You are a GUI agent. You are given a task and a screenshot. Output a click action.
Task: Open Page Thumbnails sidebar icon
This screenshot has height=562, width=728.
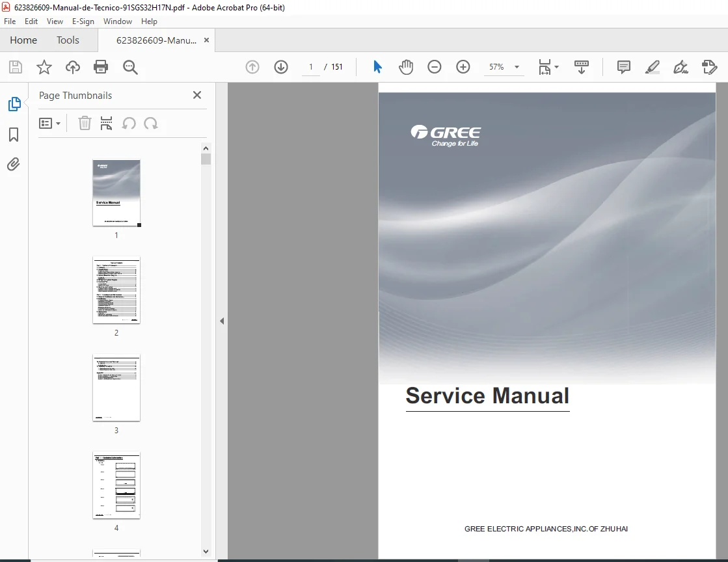14,104
